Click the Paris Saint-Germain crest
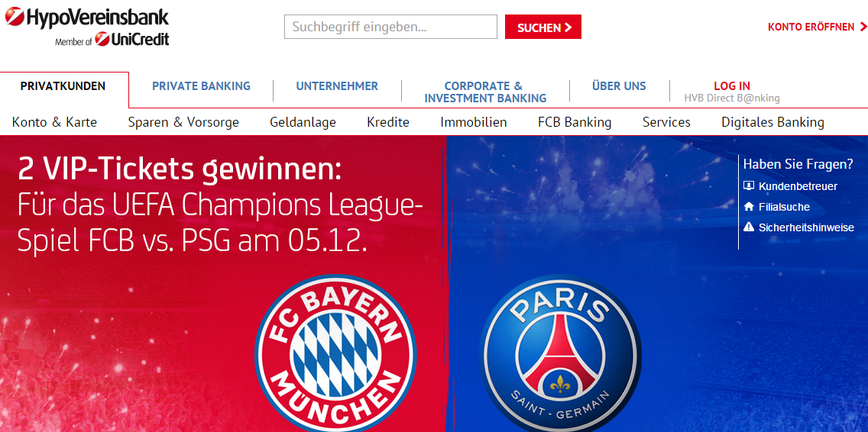Image resolution: width=868 pixels, height=432 pixels. (x=560, y=353)
